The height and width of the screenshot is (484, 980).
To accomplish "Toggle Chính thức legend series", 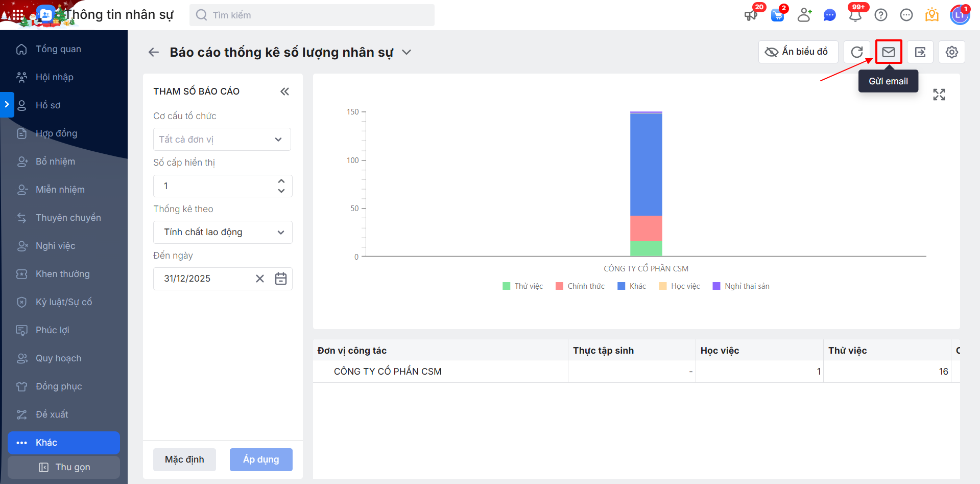I will (x=580, y=286).
